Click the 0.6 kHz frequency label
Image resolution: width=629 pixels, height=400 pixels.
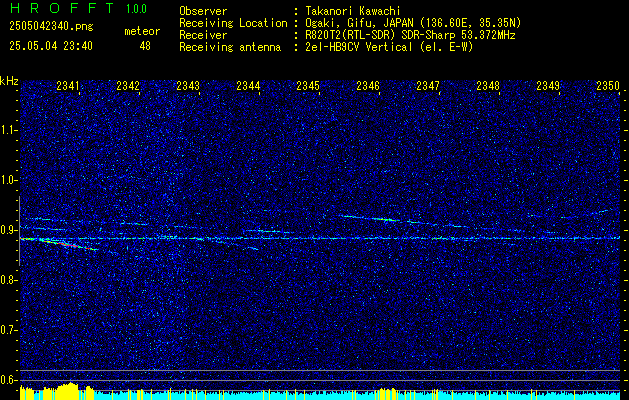click(8, 380)
